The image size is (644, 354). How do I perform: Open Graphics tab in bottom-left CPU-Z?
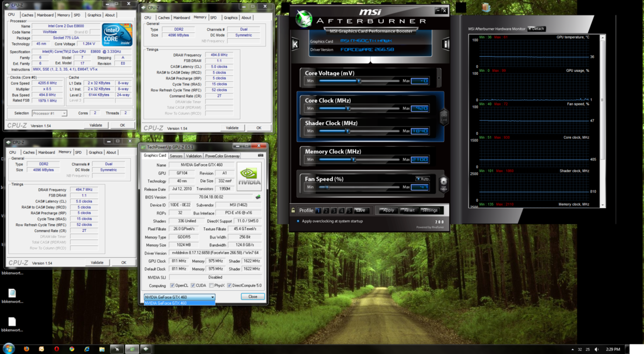point(95,152)
